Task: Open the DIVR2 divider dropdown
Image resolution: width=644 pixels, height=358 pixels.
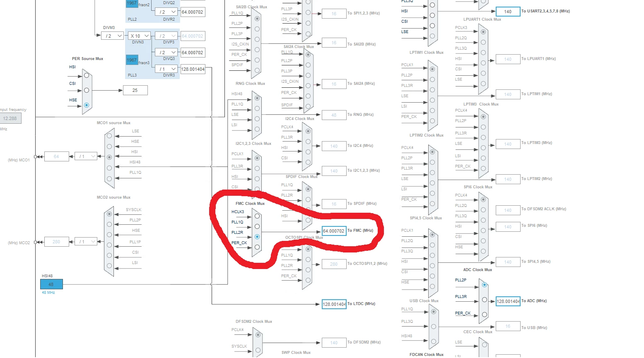Action: pyautogui.click(x=166, y=12)
